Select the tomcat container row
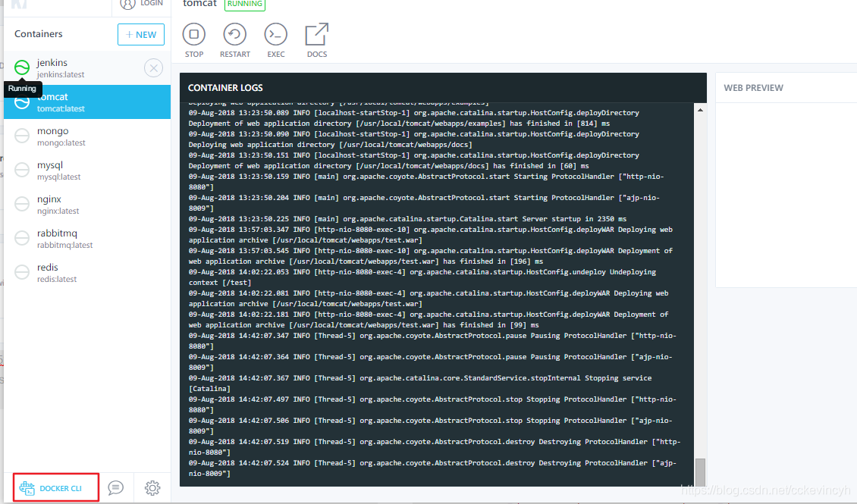This screenshot has width=857, height=504. 87,102
